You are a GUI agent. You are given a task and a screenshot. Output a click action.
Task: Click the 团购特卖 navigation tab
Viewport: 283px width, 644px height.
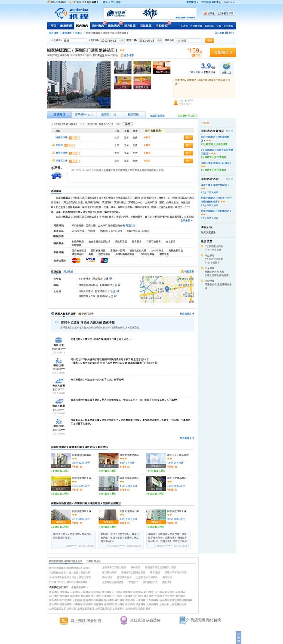click(162, 26)
